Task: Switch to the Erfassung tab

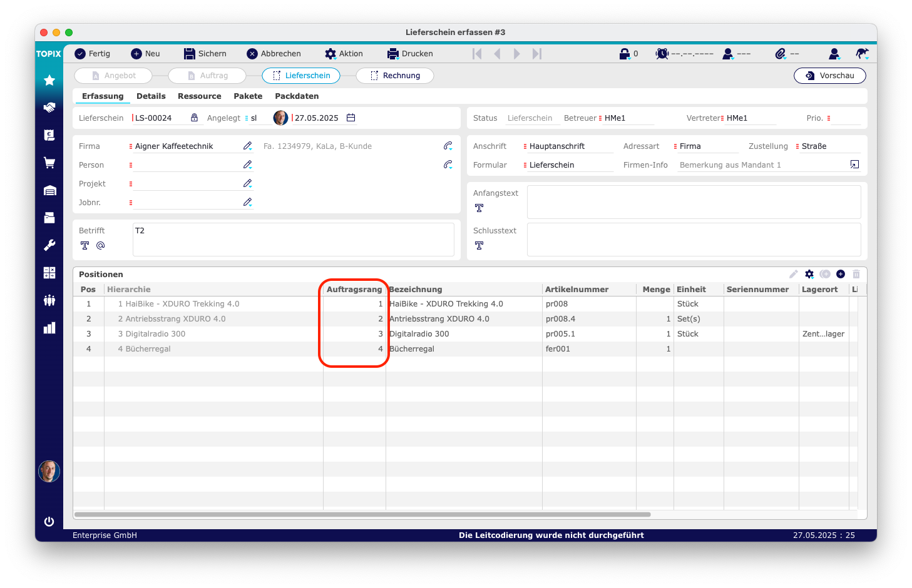Action: point(103,96)
